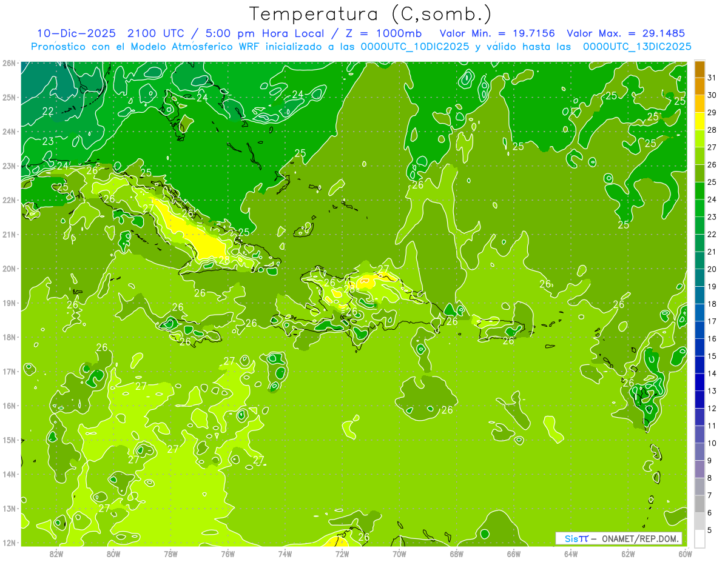Pick the dark blue swatch between legend values 13 and 14

[699, 382]
